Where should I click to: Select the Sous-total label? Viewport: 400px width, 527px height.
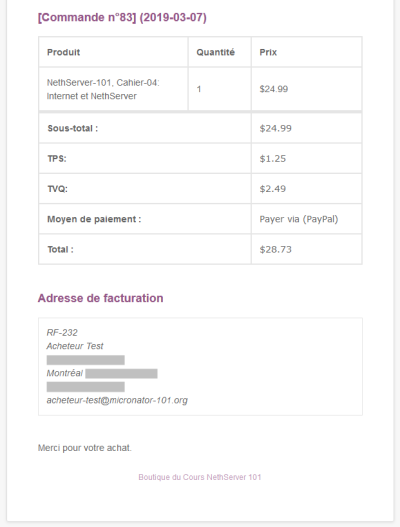tap(73, 128)
